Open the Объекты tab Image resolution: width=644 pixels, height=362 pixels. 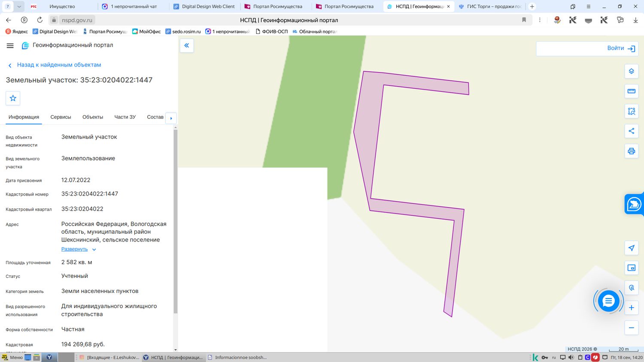pyautogui.click(x=93, y=117)
